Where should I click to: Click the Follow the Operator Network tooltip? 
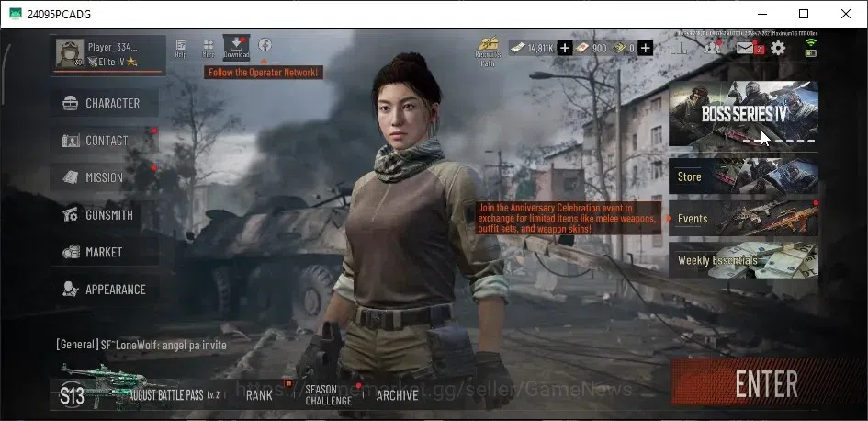(264, 72)
